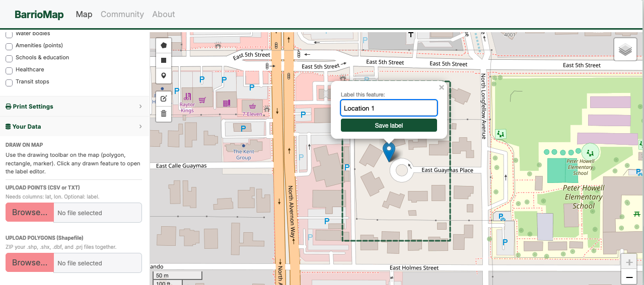644x285 pixels.
Task: Select the polygon drawing tool
Action: tap(164, 45)
